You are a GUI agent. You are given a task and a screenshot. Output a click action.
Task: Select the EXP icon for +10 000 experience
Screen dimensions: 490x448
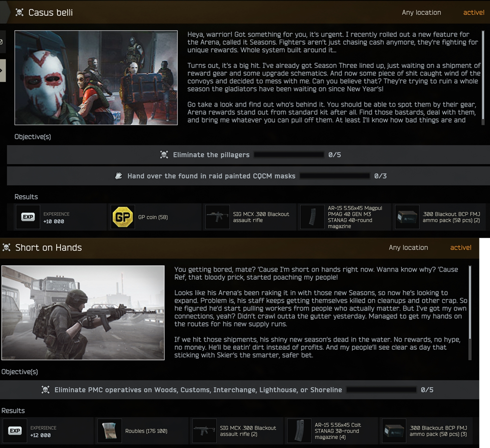tap(28, 217)
